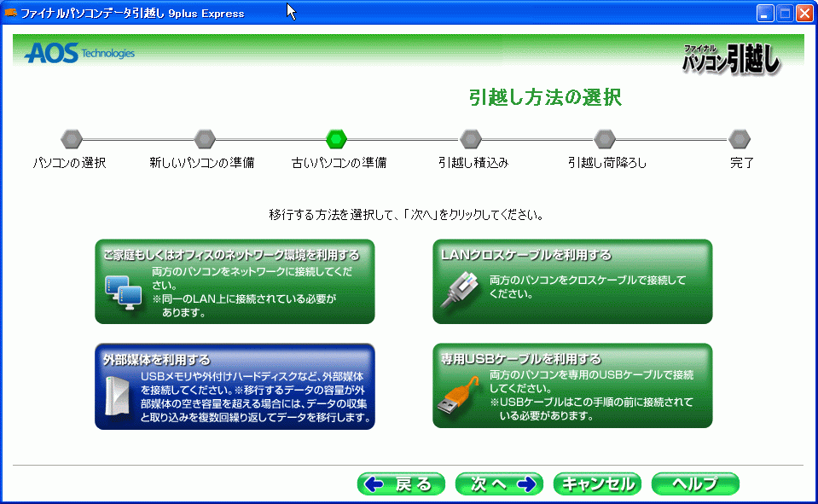This screenshot has width=818, height=504.
Task: Click the パソコンの選択 step marker
Action: [x=72, y=138]
